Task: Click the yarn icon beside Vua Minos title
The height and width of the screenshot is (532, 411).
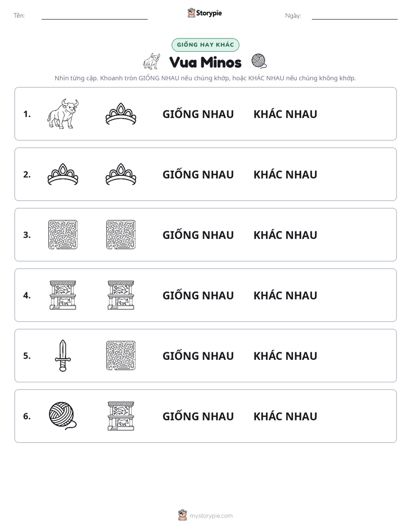Action: pyautogui.click(x=259, y=61)
